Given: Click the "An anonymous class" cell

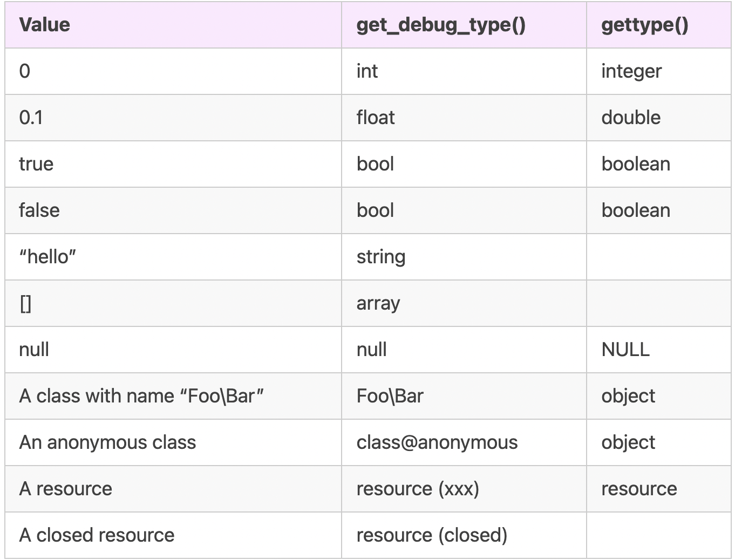Looking at the screenshot, I should [107, 442].
